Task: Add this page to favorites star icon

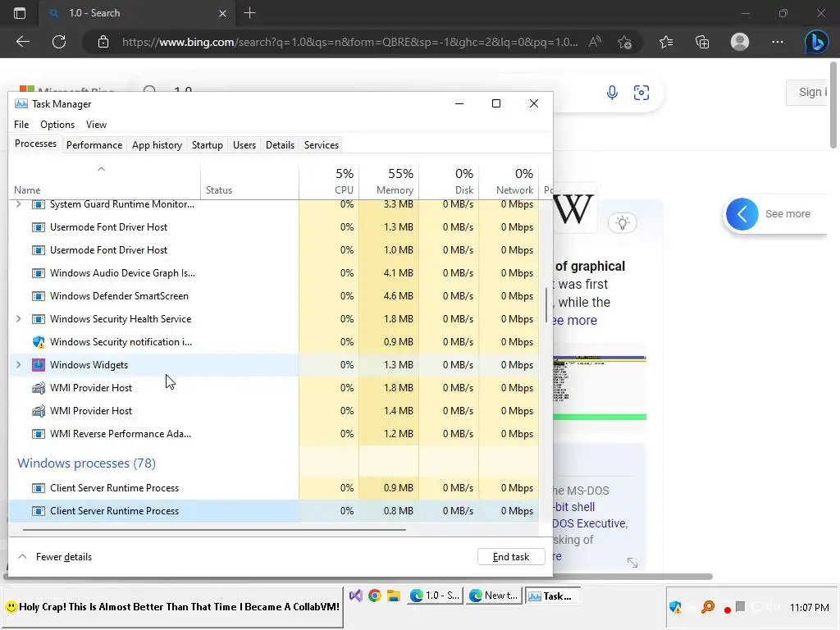Action: [624, 42]
